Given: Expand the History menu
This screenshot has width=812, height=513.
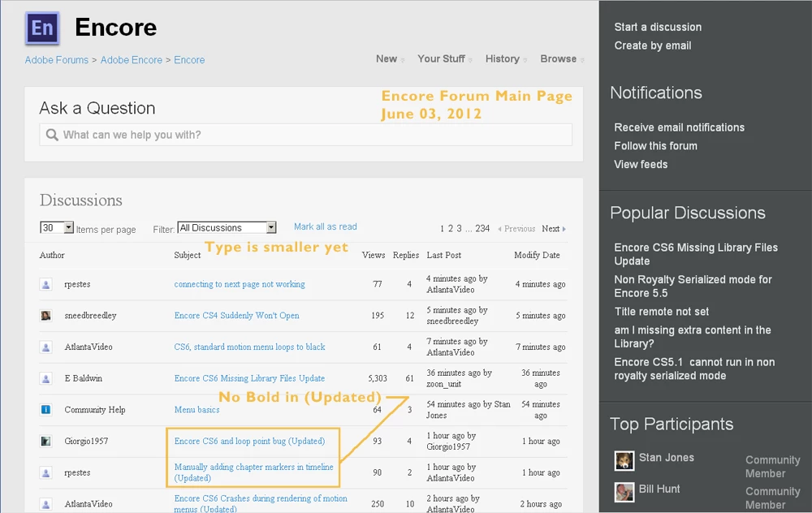Looking at the screenshot, I should [506, 59].
